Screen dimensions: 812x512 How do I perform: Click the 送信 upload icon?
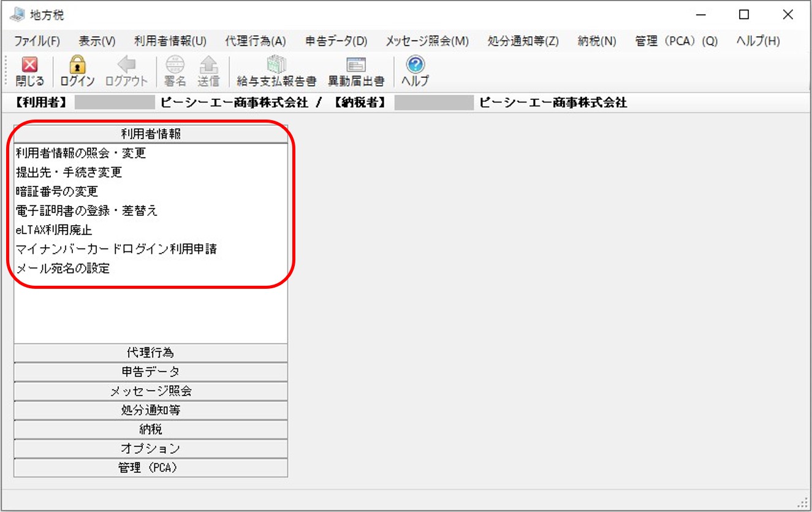(x=208, y=65)
